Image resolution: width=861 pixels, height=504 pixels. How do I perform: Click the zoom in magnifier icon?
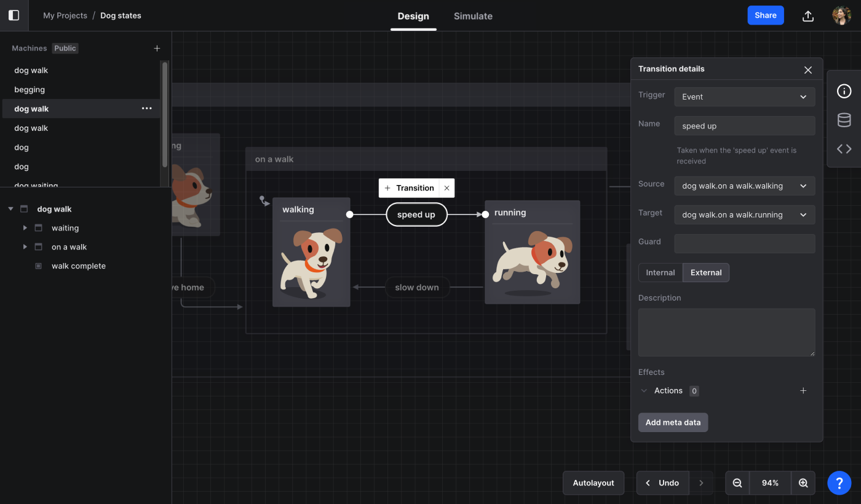tap(803, 483)
